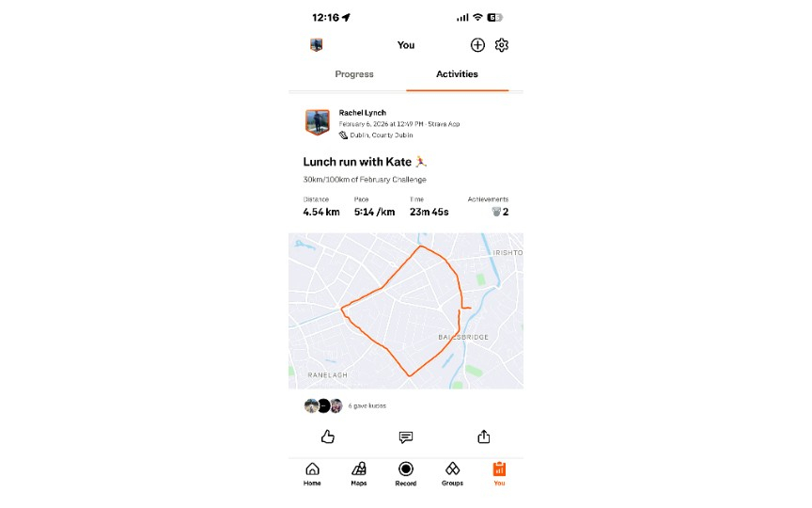Image resolution: width=812 pixels, height=508 pixels.
Task: Tap the plus icon to add activity
Action: [x=477, y=45]
